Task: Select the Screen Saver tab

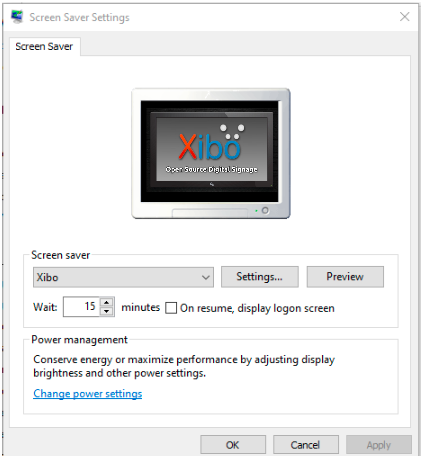Action: pos(44,46)
